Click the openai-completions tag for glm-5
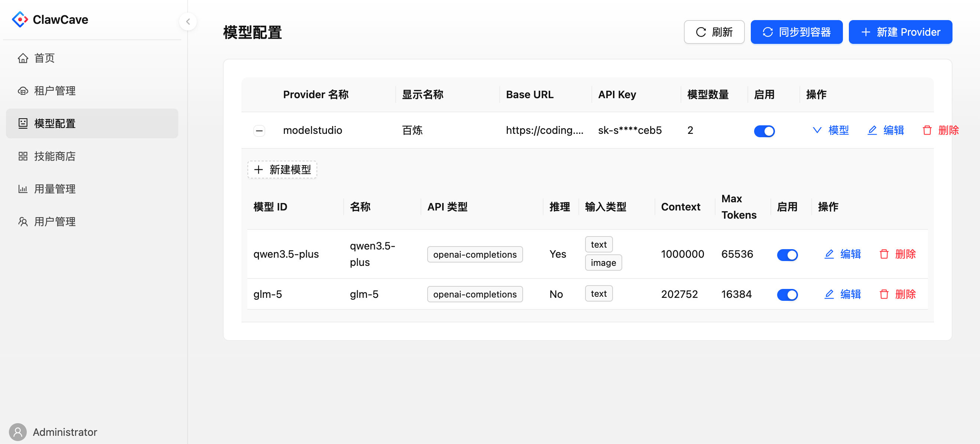The height and width of the screenshot is (444, 980). (475, 294)
